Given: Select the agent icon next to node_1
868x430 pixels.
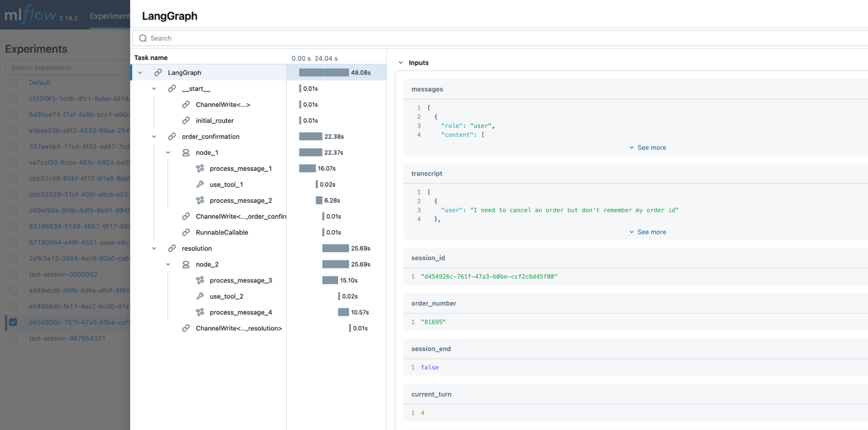Looking at the screenshot, I should [185, 152].
